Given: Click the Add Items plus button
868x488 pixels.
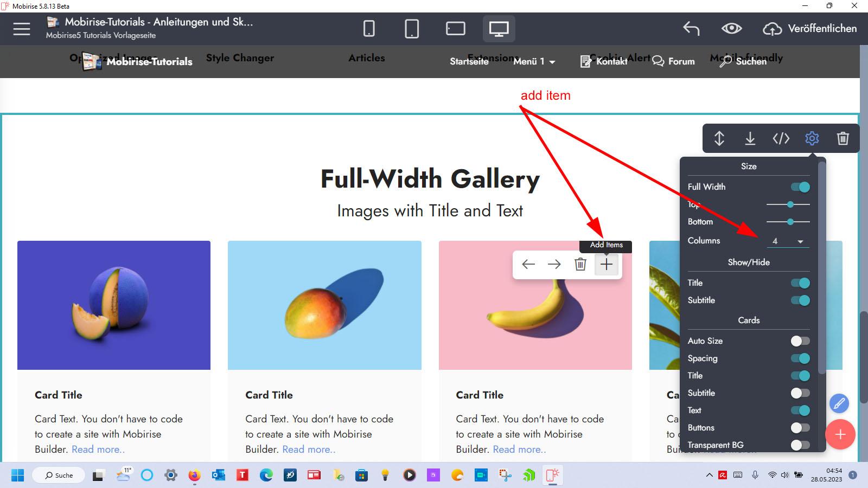Looking at the screenshot, I should 607,265.
